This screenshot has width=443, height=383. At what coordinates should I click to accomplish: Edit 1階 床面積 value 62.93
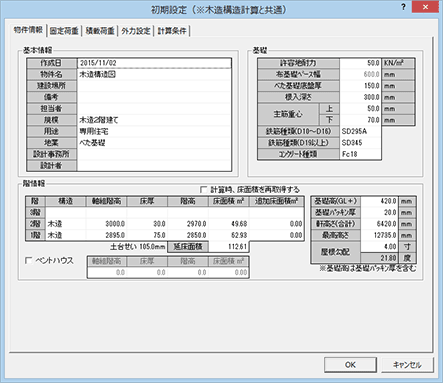[229, 235]
